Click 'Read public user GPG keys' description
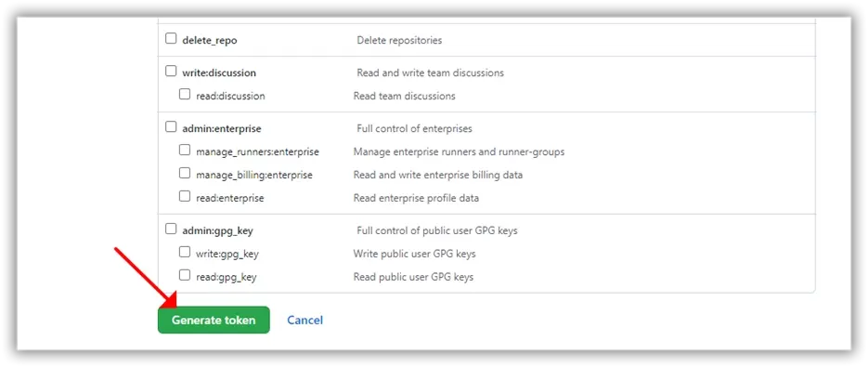868x367 pixels. [413, 277]
